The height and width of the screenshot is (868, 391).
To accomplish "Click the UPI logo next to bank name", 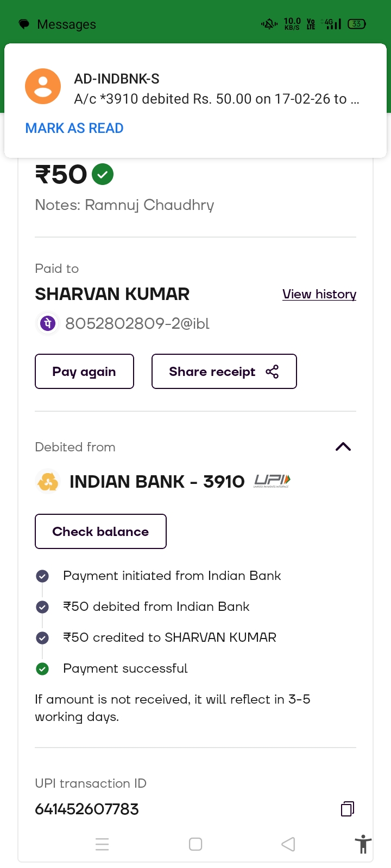I will coord(272,481).
